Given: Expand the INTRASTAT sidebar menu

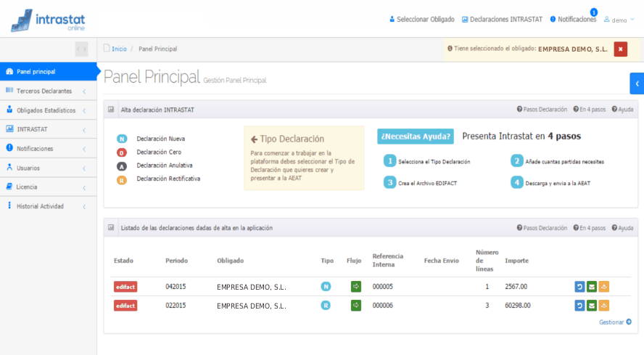Looking at the screenshot, I should point(48,129).
